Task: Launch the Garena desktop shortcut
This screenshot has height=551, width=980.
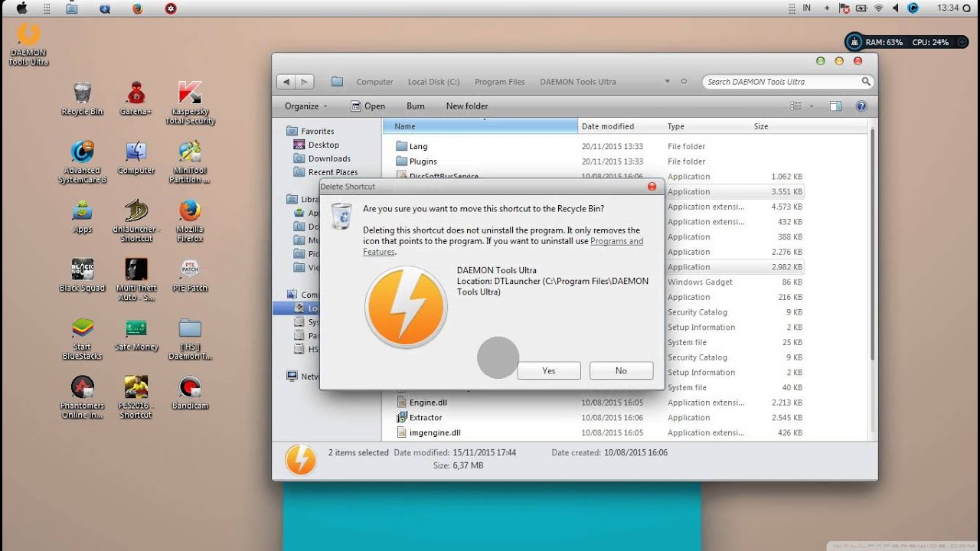Action: point(136,99)
